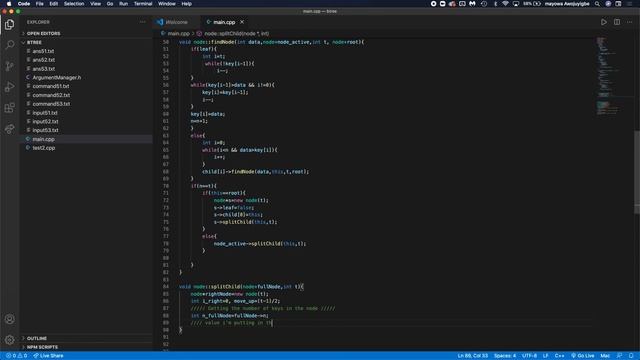This screenshot has width=640, height=360.
Task: Close the main.cpp tab
Action: (x=242, y=22)
